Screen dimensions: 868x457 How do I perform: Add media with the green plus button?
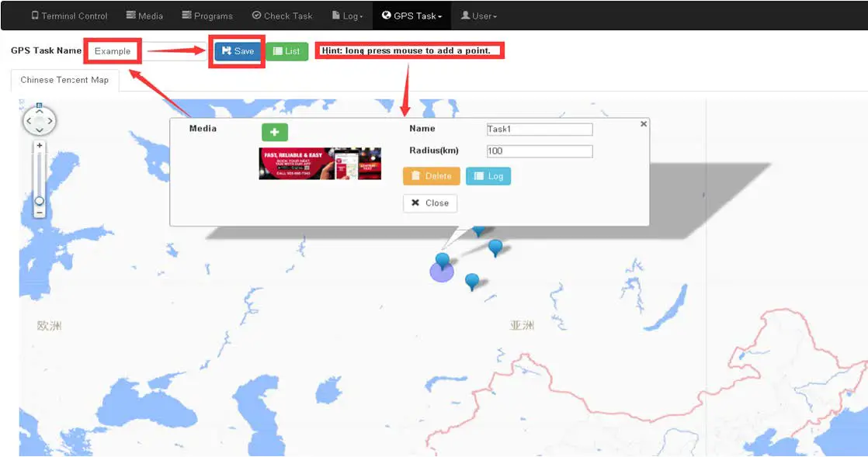point(275,132)
